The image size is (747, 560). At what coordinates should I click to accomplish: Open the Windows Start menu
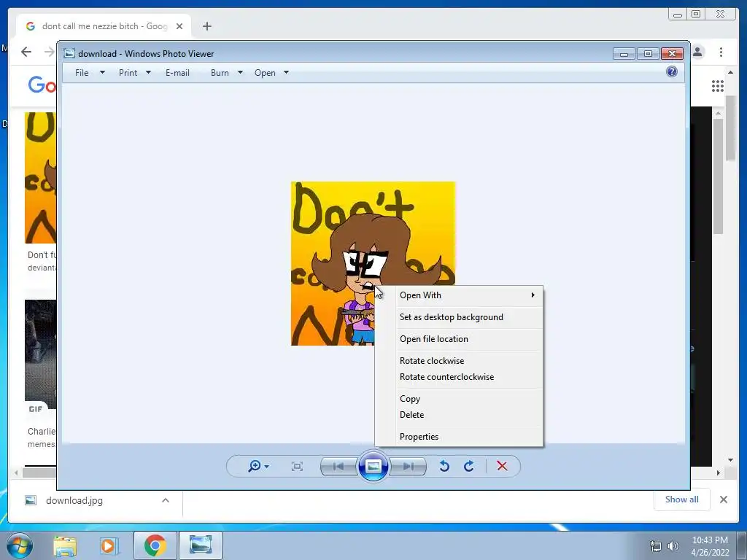click(18, 545)
